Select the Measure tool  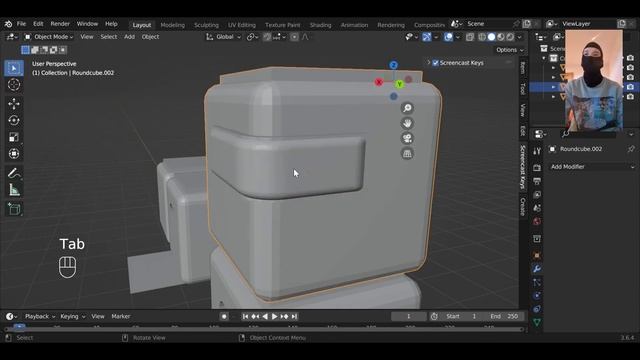[14, 190]
